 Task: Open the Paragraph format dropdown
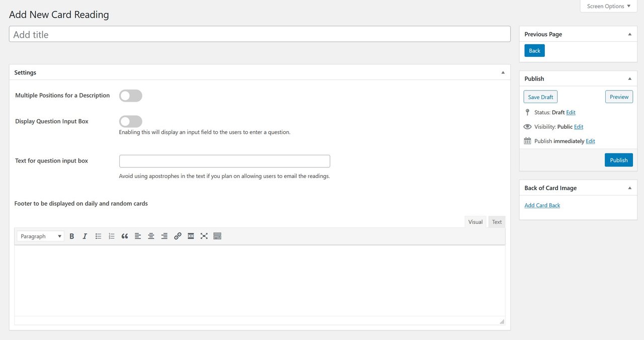coord(41,236)
